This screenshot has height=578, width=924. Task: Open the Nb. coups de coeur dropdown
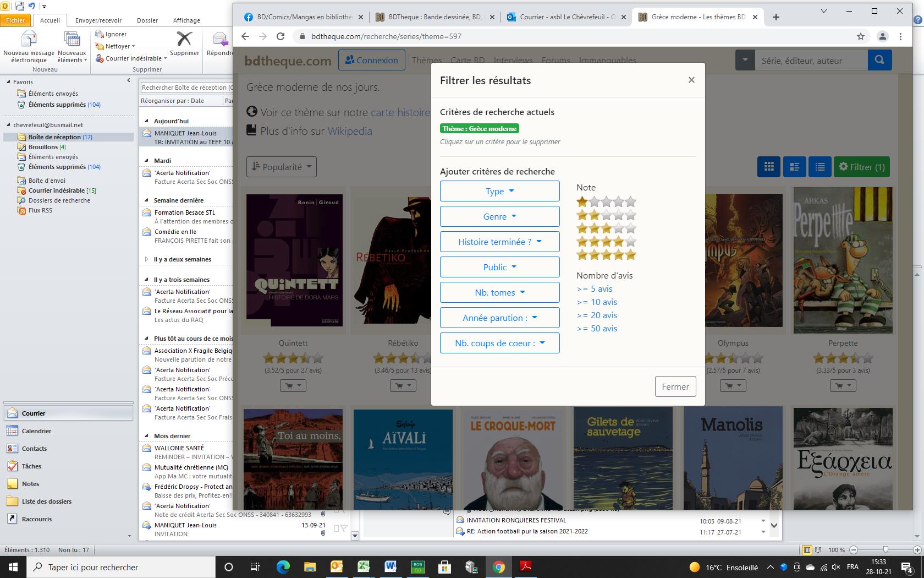(500, 343)
